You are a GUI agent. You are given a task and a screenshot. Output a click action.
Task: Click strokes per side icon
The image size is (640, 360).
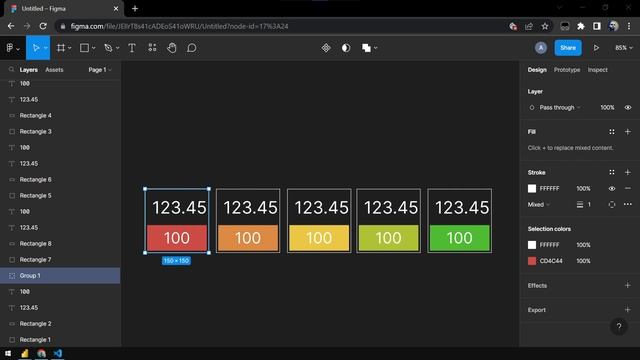coord(611,204)
